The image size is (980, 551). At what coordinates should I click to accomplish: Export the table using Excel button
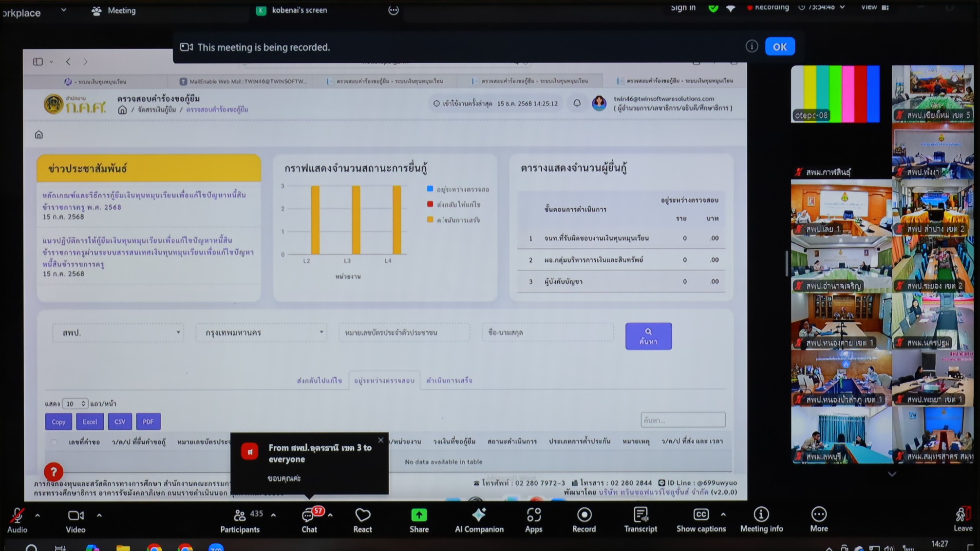pos(90,422)
